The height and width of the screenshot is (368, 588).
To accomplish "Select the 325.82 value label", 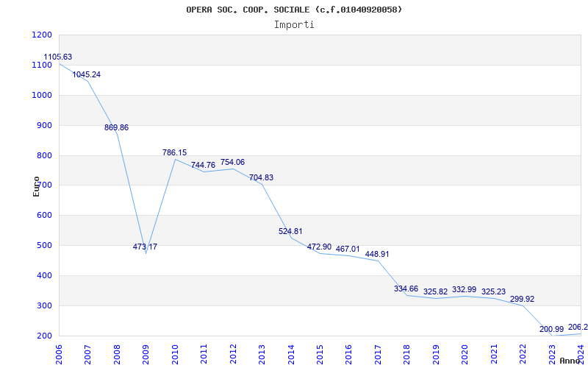I will click(x=435, y=291).
